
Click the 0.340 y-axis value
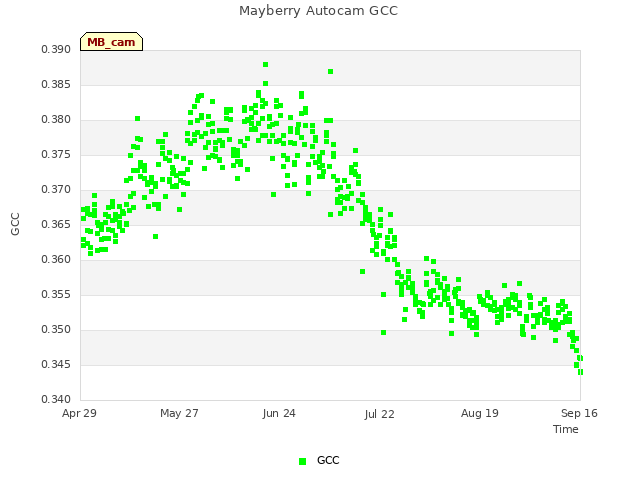coord(56,399)
